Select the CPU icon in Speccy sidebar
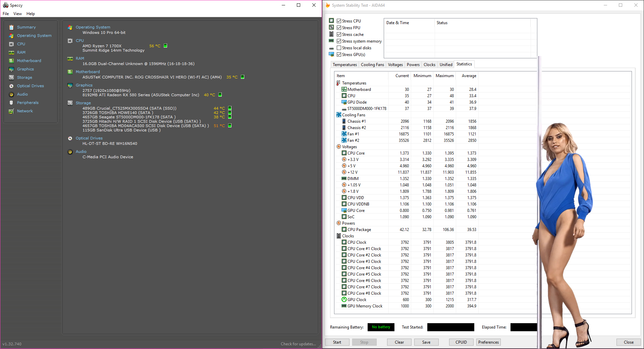Image resolution: width=644 pixels, height=349 pixels. (x=11, y=44)
